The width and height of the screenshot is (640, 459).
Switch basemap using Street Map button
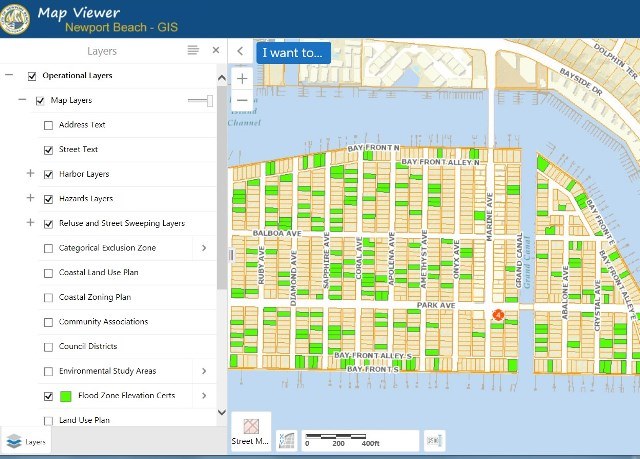(x=250, y=430)
